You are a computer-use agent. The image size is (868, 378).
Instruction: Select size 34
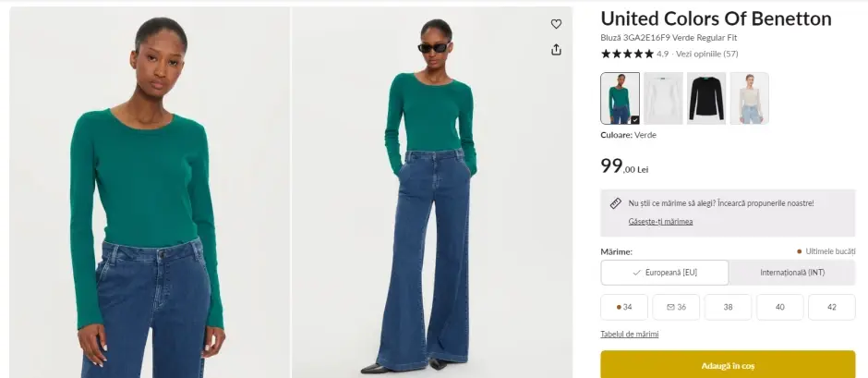[x=624, y=307]
